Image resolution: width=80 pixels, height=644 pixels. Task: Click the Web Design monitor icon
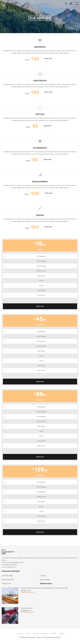(40, 74)
